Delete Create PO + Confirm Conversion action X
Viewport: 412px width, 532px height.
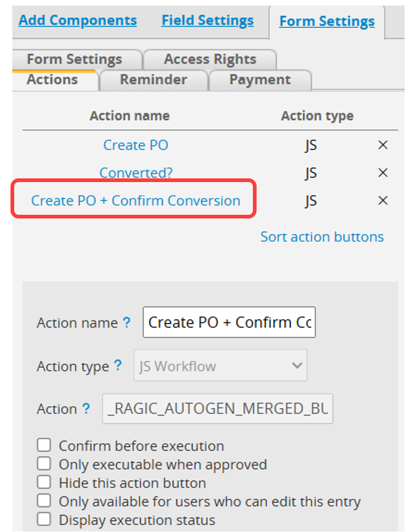coord(383,201)
